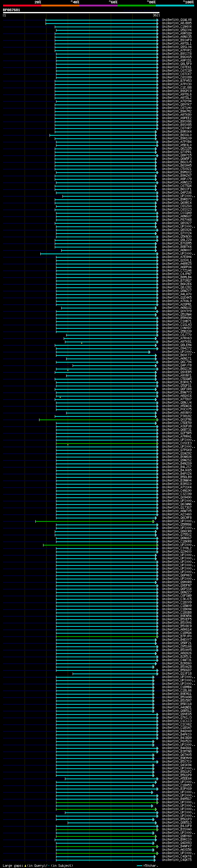The image size is (197, 868).
Task: Select hit label UniRef100_B9SIT8
Action: tap(177, 54)
